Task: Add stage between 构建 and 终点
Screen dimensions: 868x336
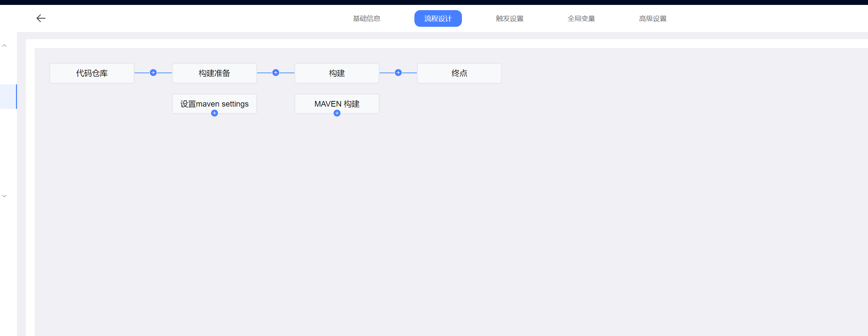Action: tap(398, 73)
